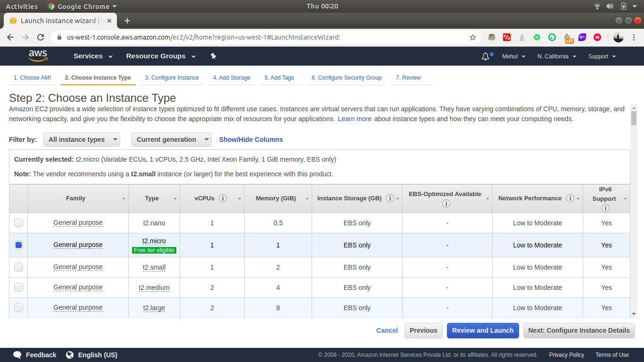644x362 pixels.
Task: Cancel the launch wizard
Action: click(387, 330)
